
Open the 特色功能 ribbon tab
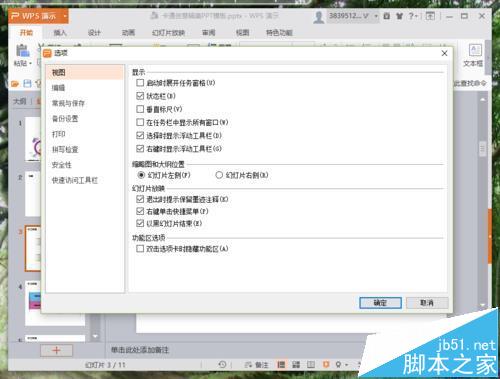(x=279, y=33)
